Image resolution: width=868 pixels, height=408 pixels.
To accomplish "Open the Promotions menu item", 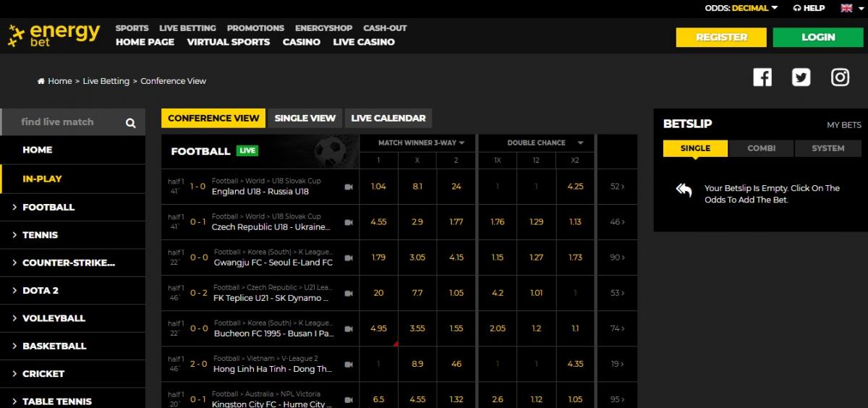I will 255,28.
